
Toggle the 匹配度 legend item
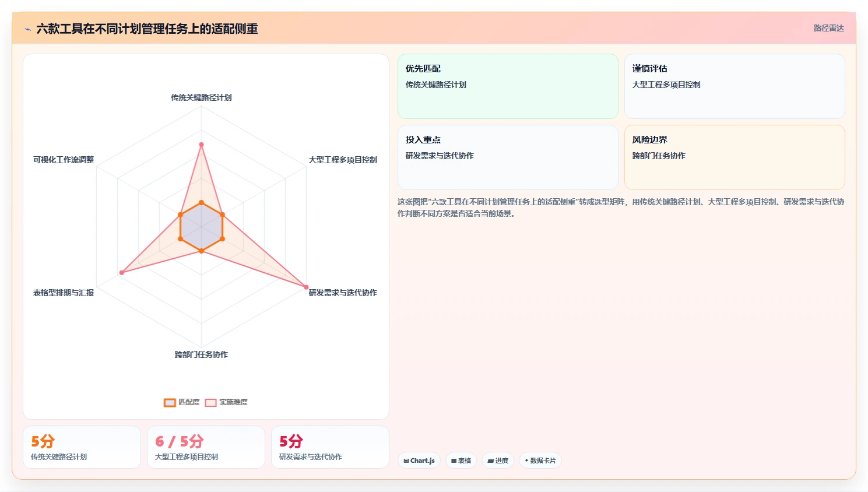click(182, 402)
